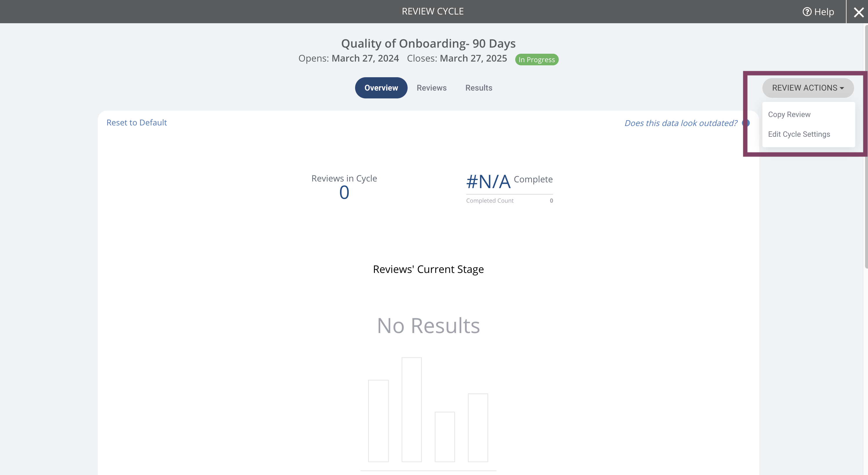The image size is (868, 475).
Task: Click the vertical scrollbar on right edge
Action: click(866, 148)
